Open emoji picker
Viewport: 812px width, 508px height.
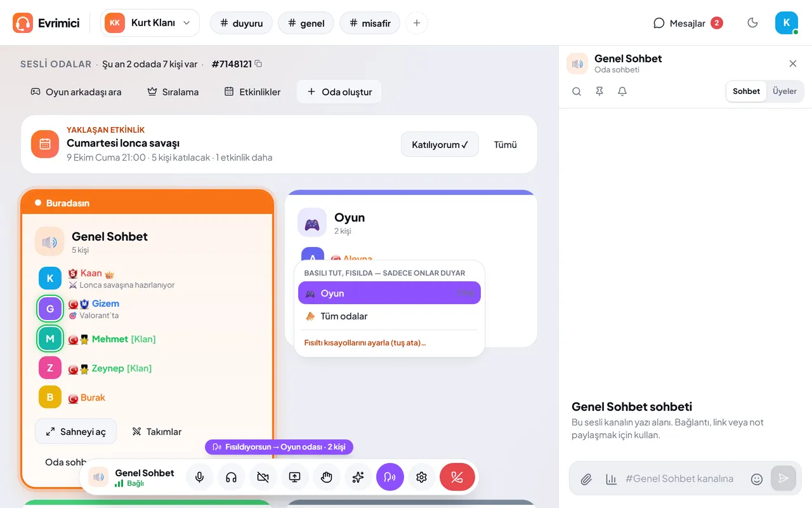pos(756,479)
